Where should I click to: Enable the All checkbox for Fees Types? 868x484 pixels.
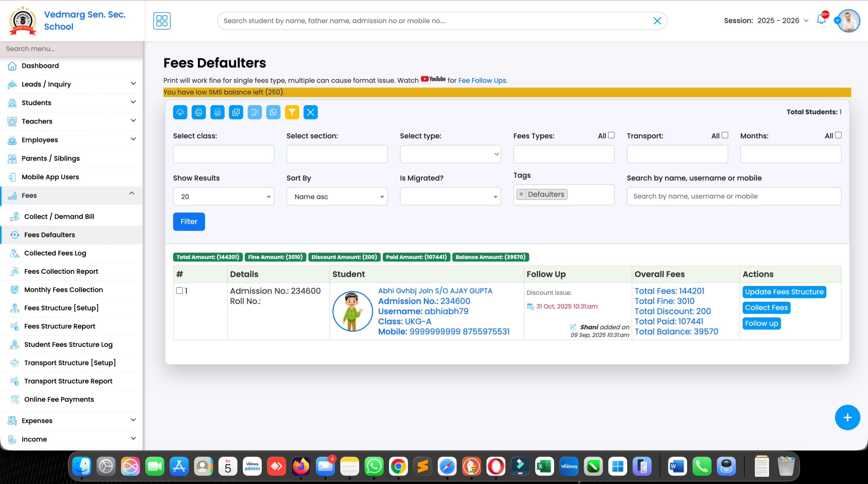click(x=611, y=135)
